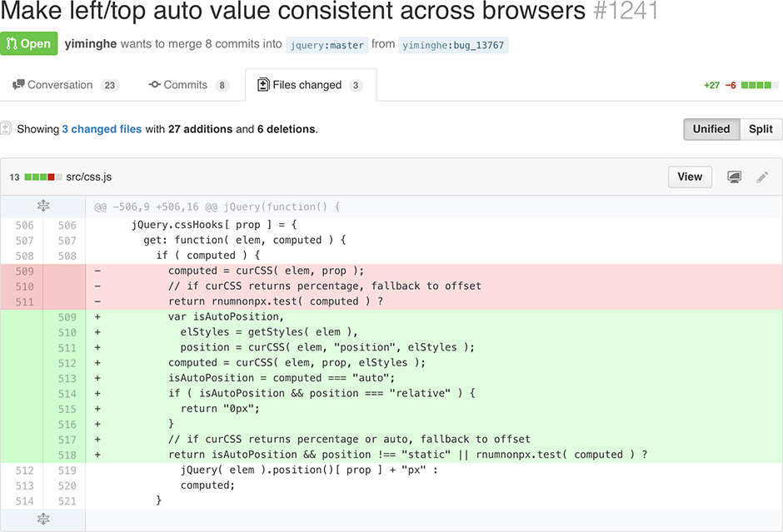Expand diff context below line 521
This screenshot has height=532, width=783.
(x=43, y=519)
